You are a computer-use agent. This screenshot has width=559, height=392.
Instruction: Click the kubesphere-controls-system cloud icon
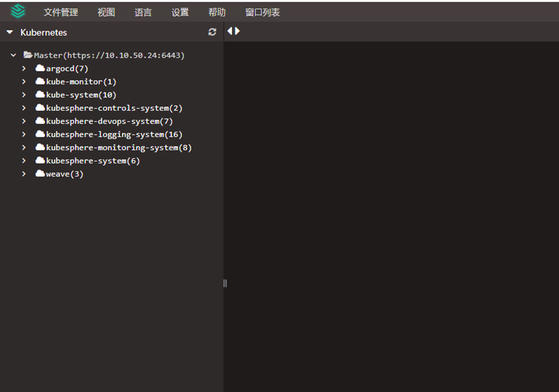click(40, 108)
